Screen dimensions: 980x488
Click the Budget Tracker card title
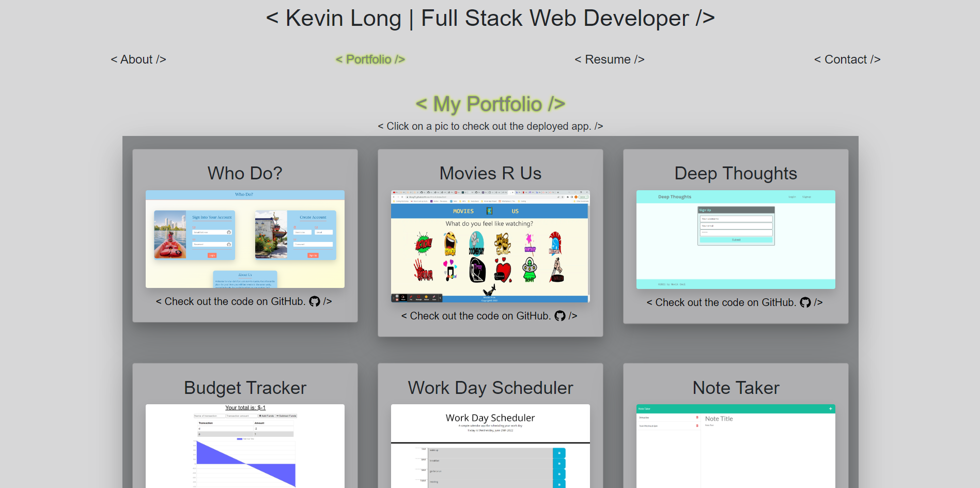click(245, 388)
